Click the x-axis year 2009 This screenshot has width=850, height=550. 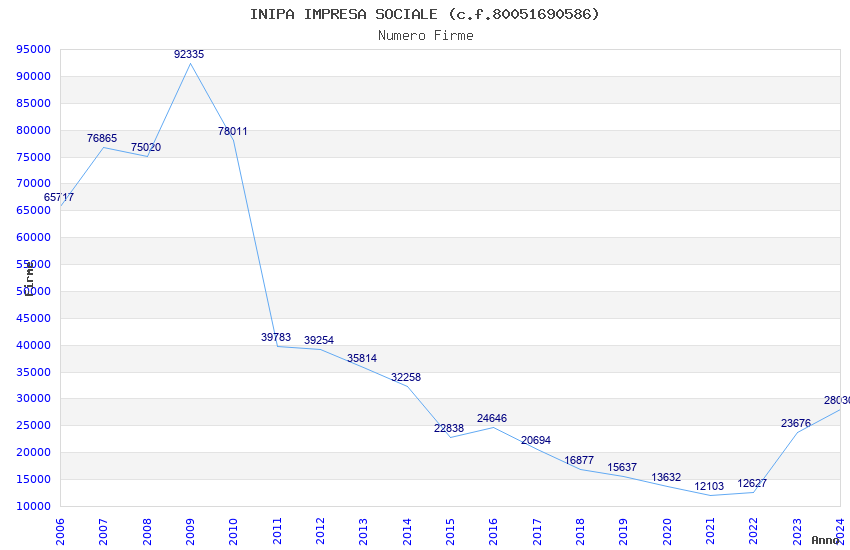[x=190, y=531]
